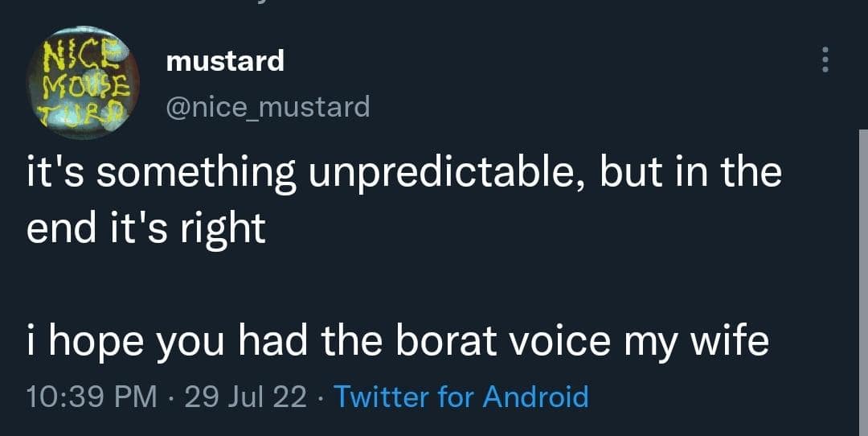
Task: Click the phrase but in the
Action: click(x=690, y=174)
